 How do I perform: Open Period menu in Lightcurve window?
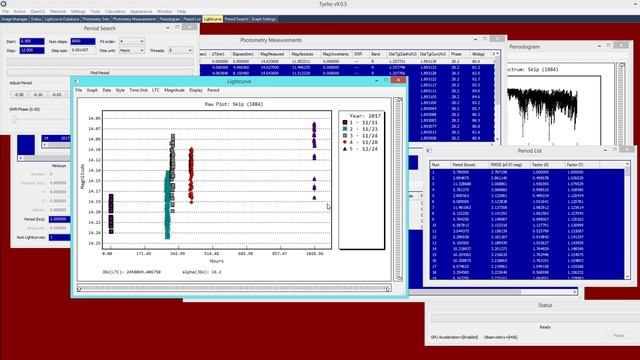(x=213, y=90)
